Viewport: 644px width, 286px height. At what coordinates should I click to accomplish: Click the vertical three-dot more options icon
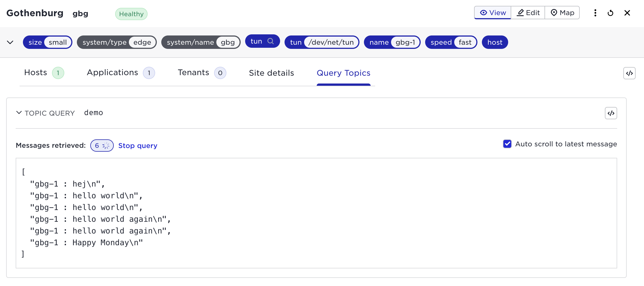click(x=595, y=13)
